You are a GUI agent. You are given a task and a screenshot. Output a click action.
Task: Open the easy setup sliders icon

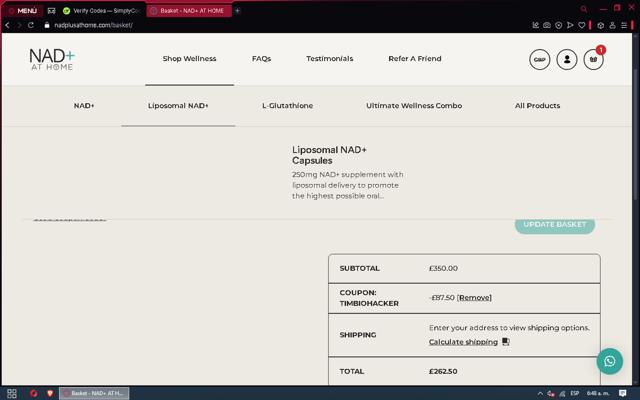click(624, 25)
